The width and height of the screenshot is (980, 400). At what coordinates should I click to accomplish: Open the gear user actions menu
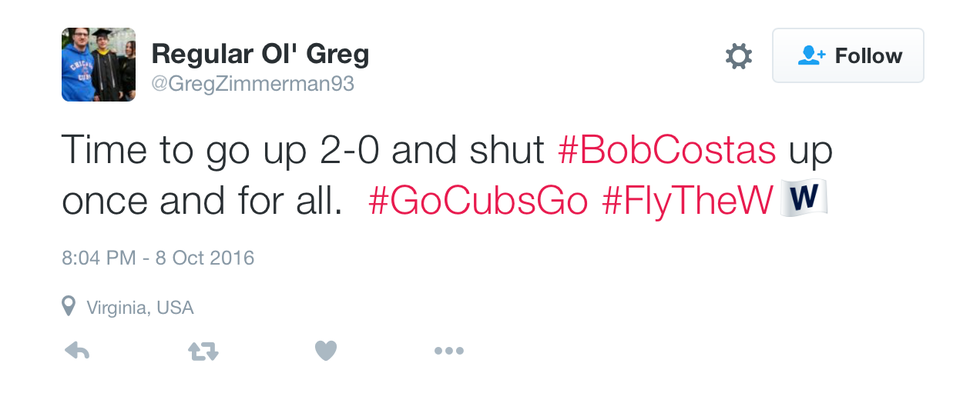point(738,56)
